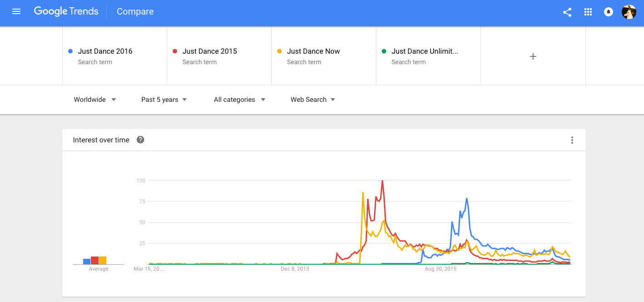This screenshot has width=644, height=302.
Task: Expand the Worldwide region dropdown
Action: click(95, 100)
